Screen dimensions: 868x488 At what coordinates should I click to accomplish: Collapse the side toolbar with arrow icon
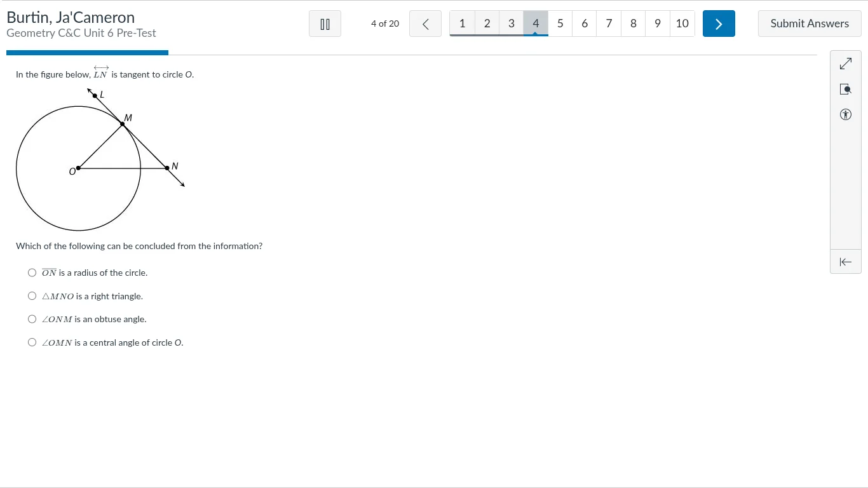click(x=845, y=262)
